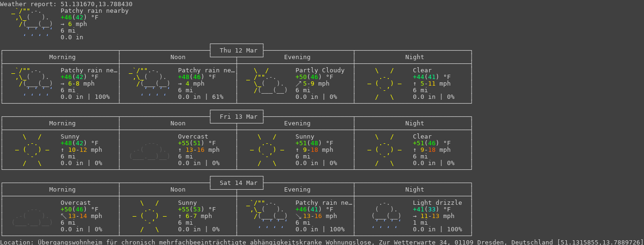This screenshot has height=245, width=644.
Task: Select Friday morning's sunny icon
Action: point(32,150)
